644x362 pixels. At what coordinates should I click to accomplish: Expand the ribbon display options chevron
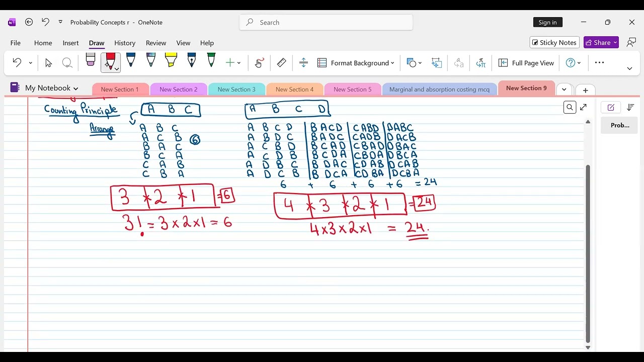pyautogui.click(x=629, y=68)
